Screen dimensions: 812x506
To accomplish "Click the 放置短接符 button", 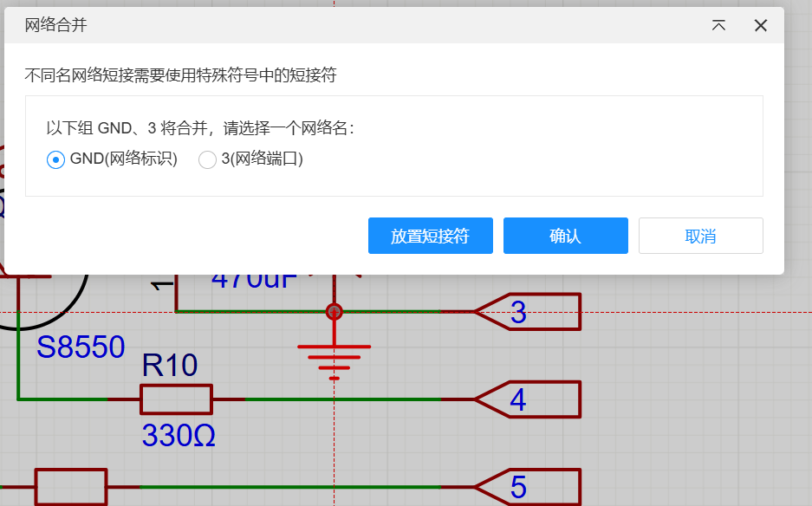I will click(x=430, y=236).
